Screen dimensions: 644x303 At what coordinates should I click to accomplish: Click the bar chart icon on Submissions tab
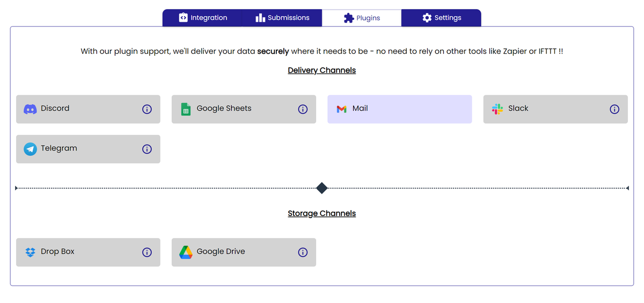pos(260,18)
